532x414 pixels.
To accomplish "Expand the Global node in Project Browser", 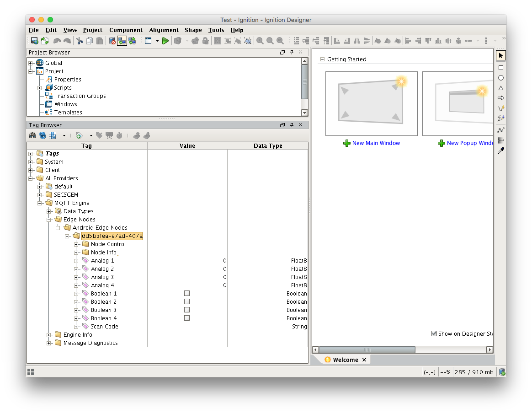I will coord(31,63).
